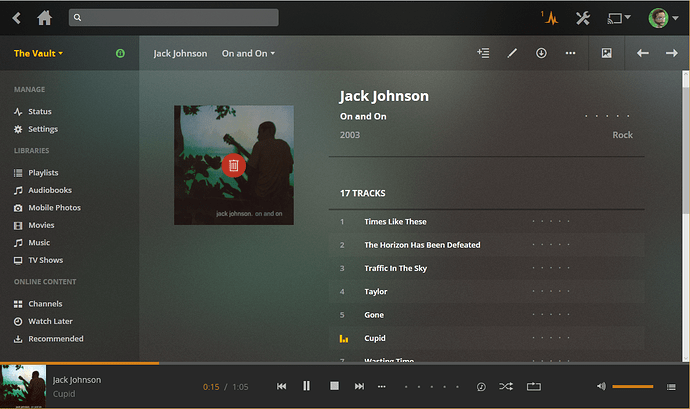Rate the Cupid track in list

(x=551, y=338)
